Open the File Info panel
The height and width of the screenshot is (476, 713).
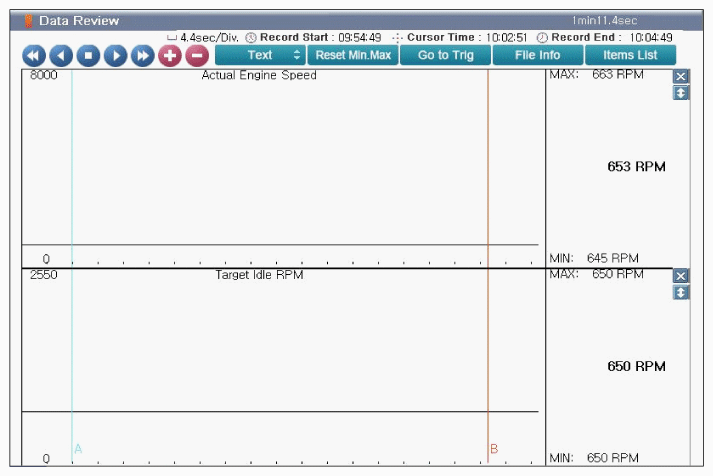pyautogui.click(x=537, y=55)
